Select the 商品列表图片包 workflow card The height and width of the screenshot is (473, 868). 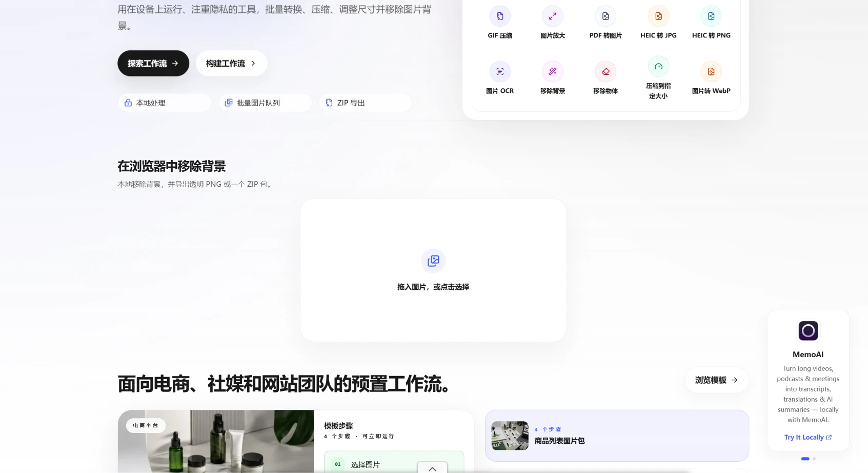tap(617, 436)
